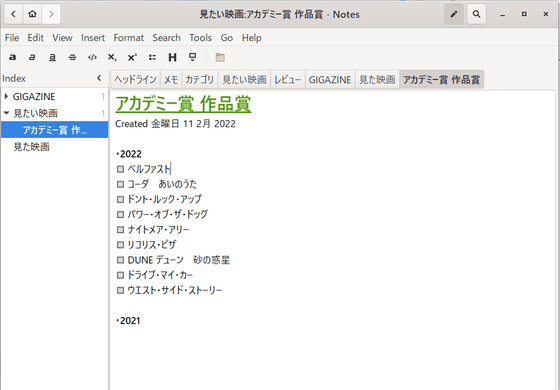Check the DUNE デューン 砂の惑星 checkbox
This screenshot has height=390, width=560.
click(x=120, y=260)
